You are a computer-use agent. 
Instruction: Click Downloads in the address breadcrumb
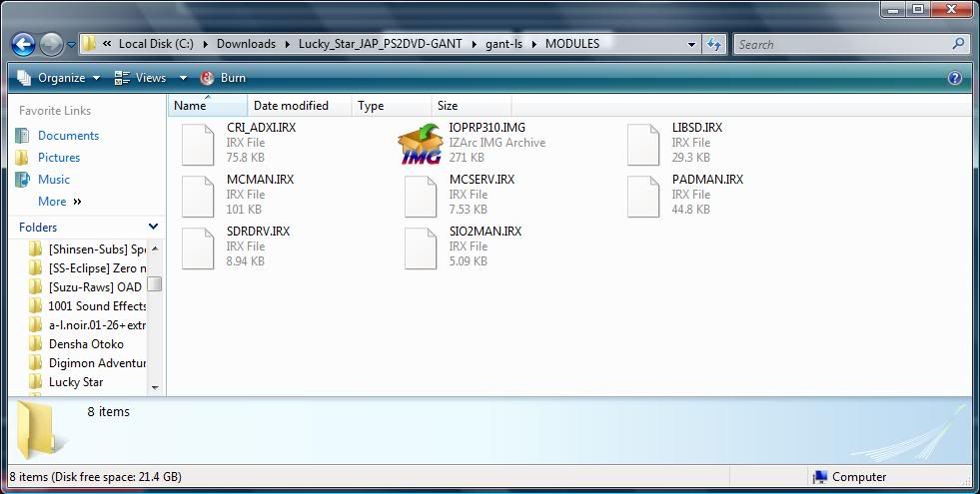coord(247,44)
